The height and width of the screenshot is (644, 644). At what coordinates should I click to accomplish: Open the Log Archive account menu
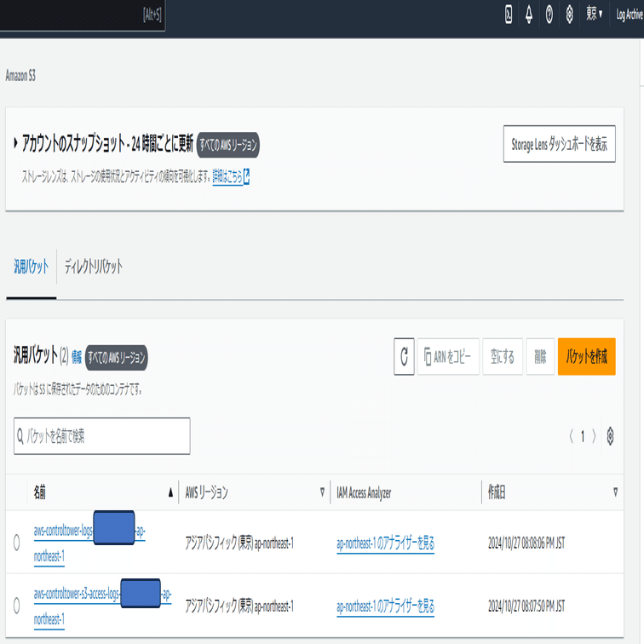pyautogui.click(x=630, y=14)
